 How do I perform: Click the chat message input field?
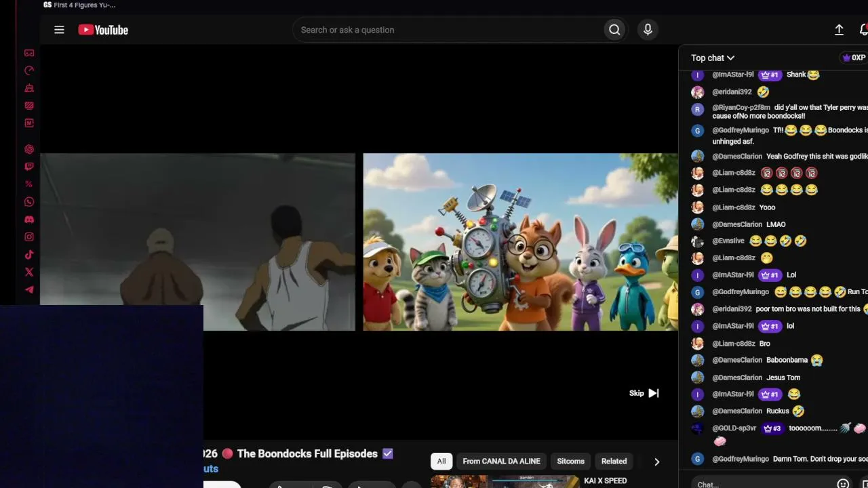(763, 484)
